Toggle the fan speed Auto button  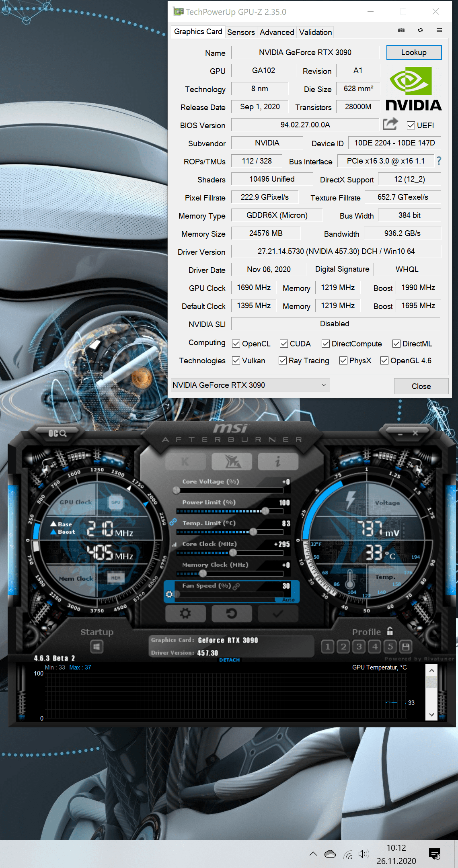click(288, 600)
